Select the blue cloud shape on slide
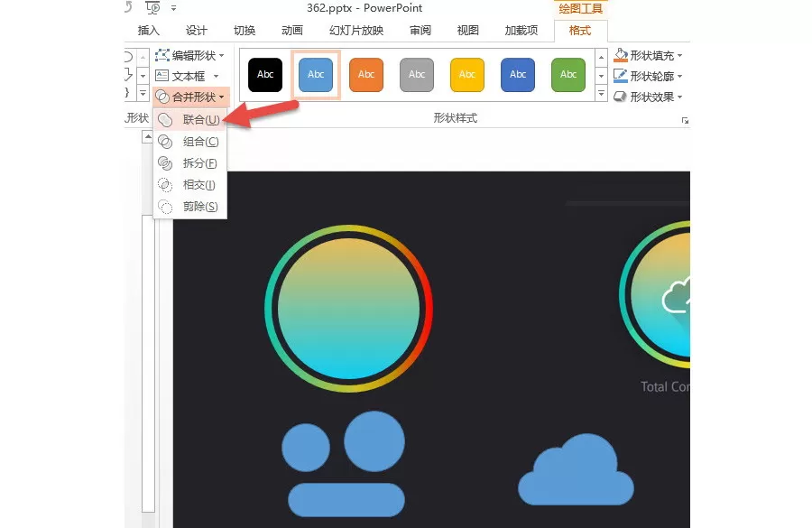This screenshot has height=528, width=812. (x=576, y=469)
